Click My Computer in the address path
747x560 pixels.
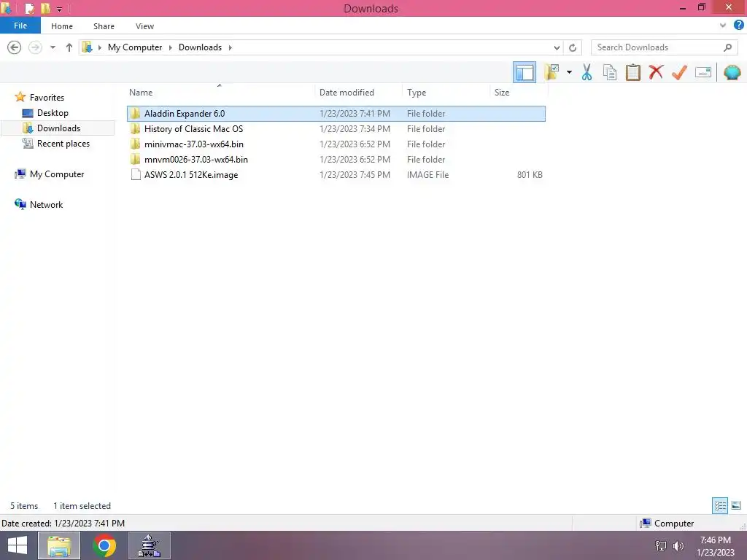click(x=135, y=47)
